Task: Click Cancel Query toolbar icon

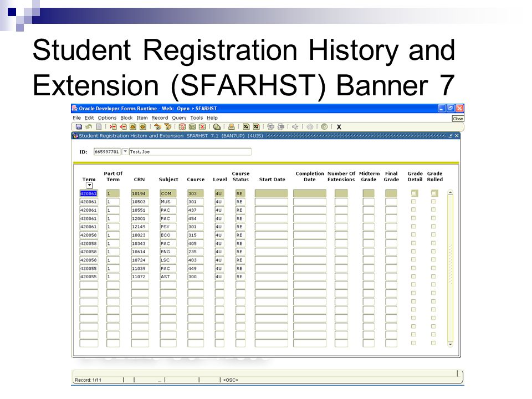Action: click(x=202, y=127)
